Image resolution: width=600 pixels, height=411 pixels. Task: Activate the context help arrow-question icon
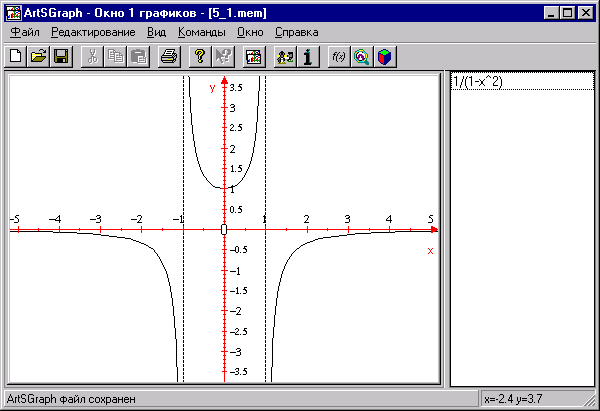pyautogui.click(x=222, y=57)
